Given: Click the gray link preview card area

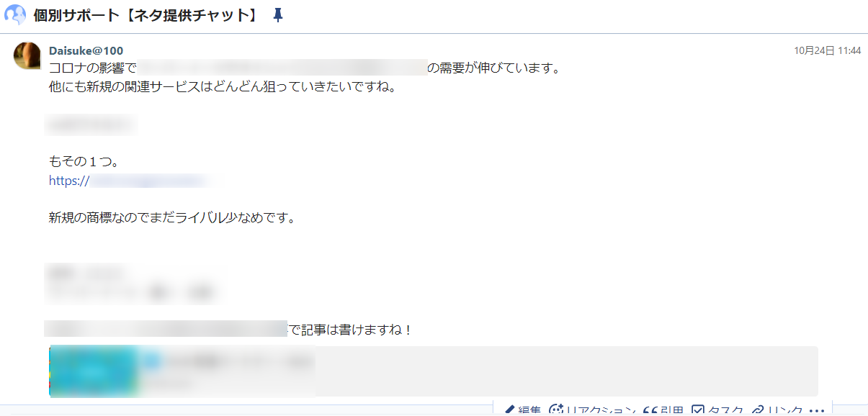Looking at the screenshot, I should tap(433, 371).
